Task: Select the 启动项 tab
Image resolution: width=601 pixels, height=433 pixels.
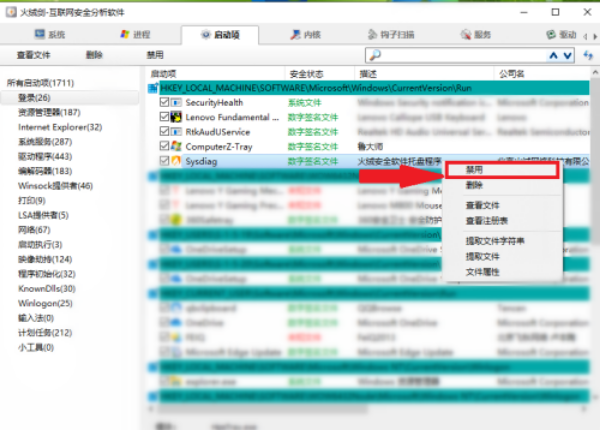Action: [220, 35]
